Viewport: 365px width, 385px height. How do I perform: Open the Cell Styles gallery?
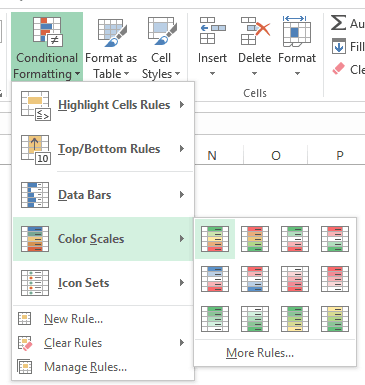(x=161, y=47)
